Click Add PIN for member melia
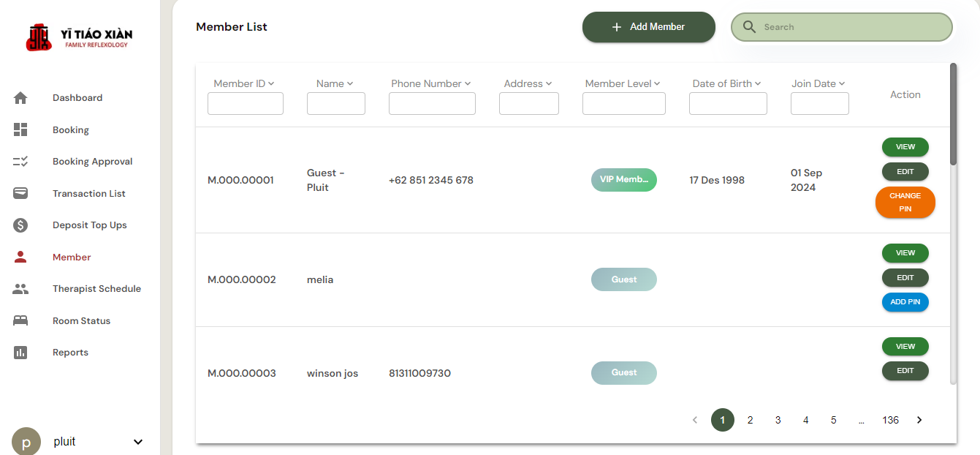The width and height of the screenshot is (980, 455). [905, 302]
